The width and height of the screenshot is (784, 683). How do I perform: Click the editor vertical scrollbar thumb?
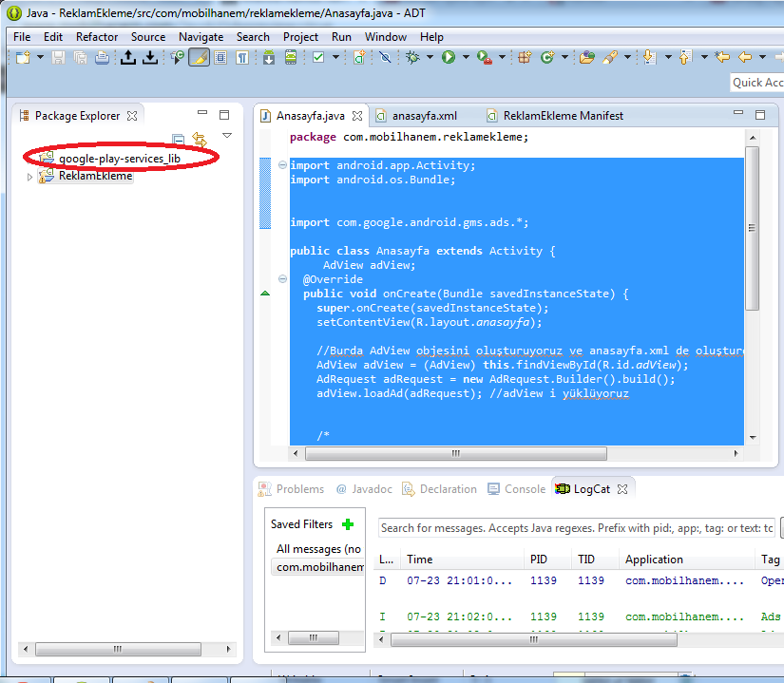click(x=752, y=228)
